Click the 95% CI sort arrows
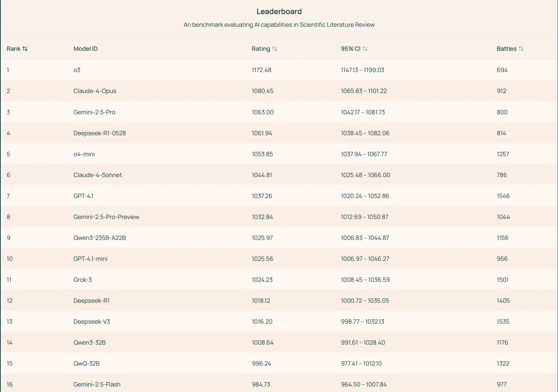The width and height of the screenshot is (558, 392). coord(365,49)
